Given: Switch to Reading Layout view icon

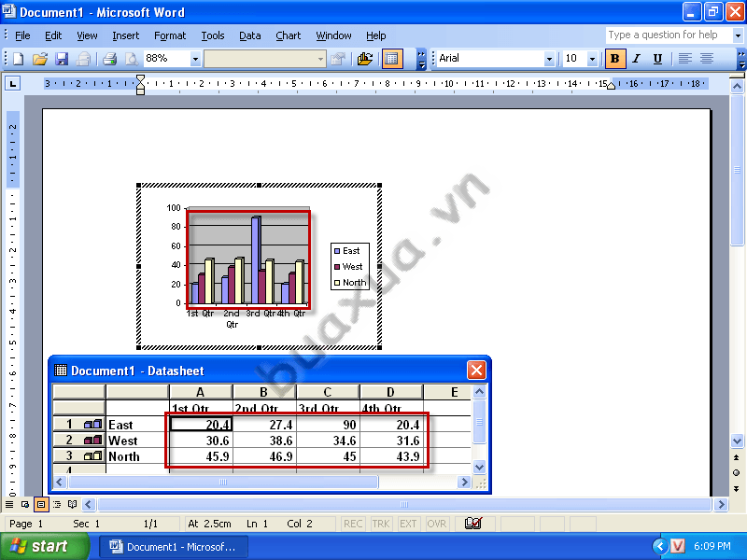Looking at the screenshot, I should click(x=73, y=504).
